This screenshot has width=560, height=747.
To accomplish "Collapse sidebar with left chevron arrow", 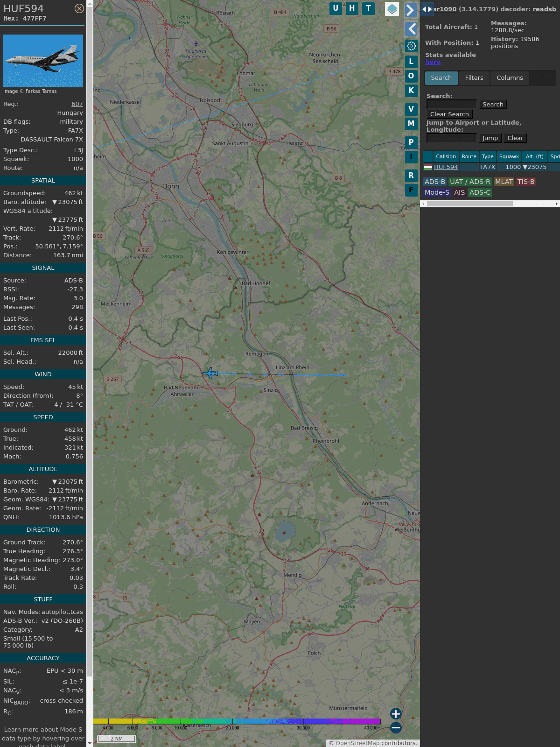I will (411, 29).
